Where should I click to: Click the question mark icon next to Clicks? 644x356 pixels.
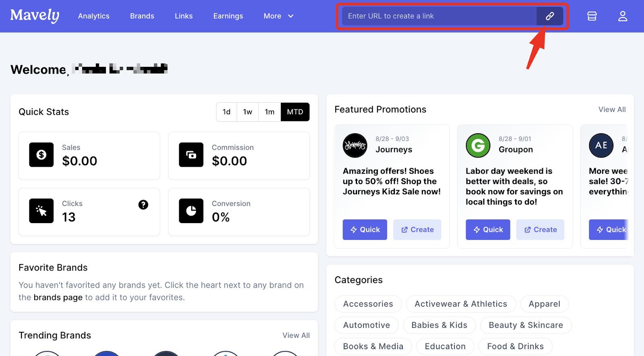pos(143,205)
